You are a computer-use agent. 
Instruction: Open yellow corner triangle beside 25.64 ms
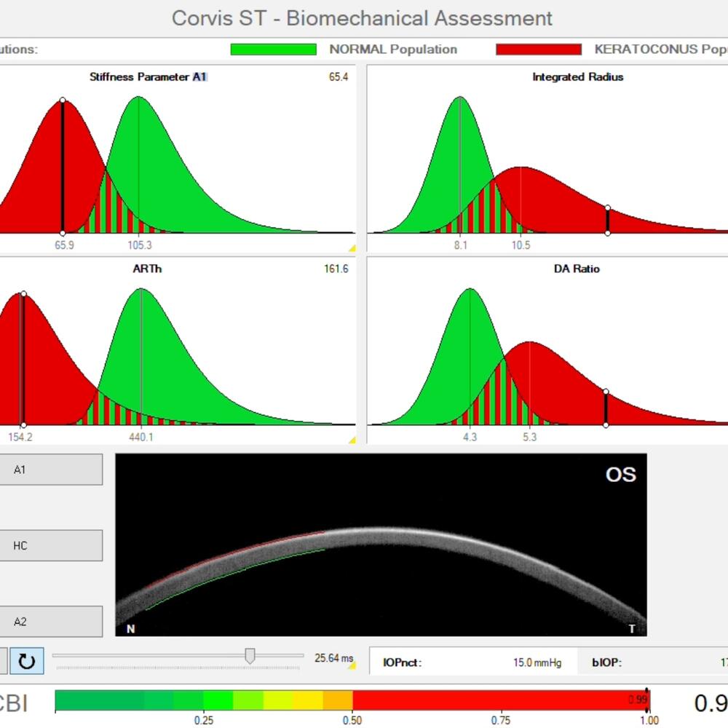point(352,665)
